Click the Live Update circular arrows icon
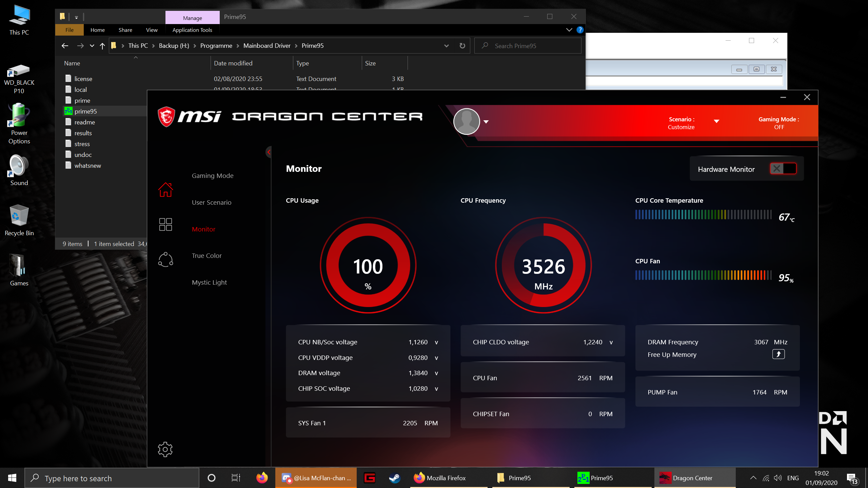The height and width of the screenshot is (488, 868). click(x=165, y=260)
